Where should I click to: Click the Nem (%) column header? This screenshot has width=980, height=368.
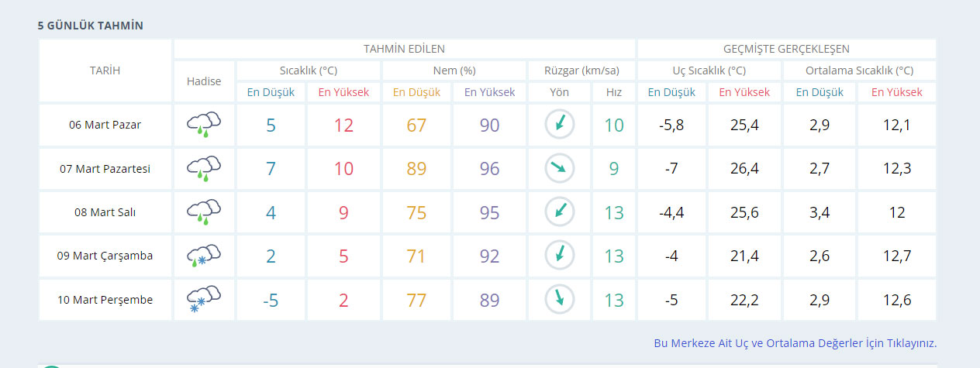454,71
